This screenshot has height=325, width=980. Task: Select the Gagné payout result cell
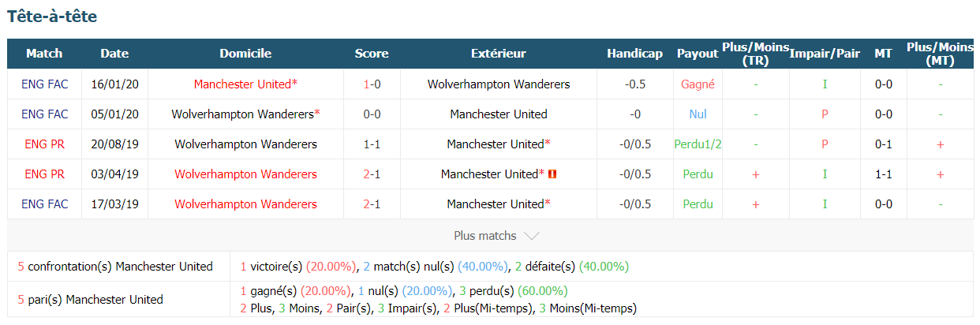pos(698,84)
